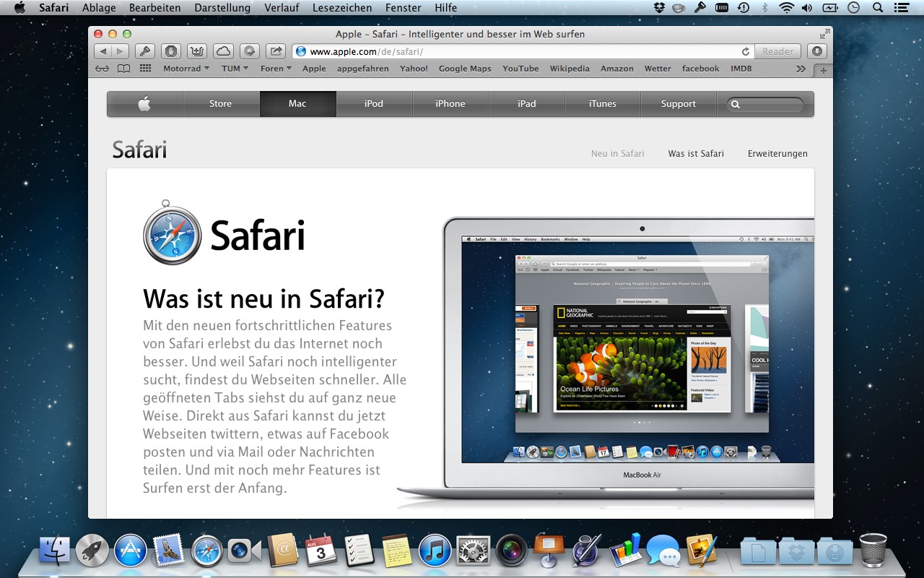Viewport: 924px width, 578px height.
Task: Activate the Reader mode toggle
Action: pos(777,51)
